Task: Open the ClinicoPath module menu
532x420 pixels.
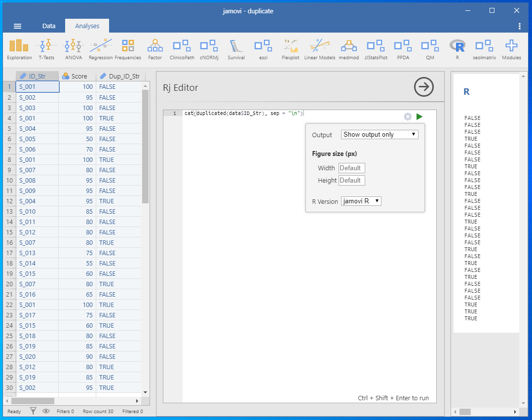Action: click(x=182, y=49)
